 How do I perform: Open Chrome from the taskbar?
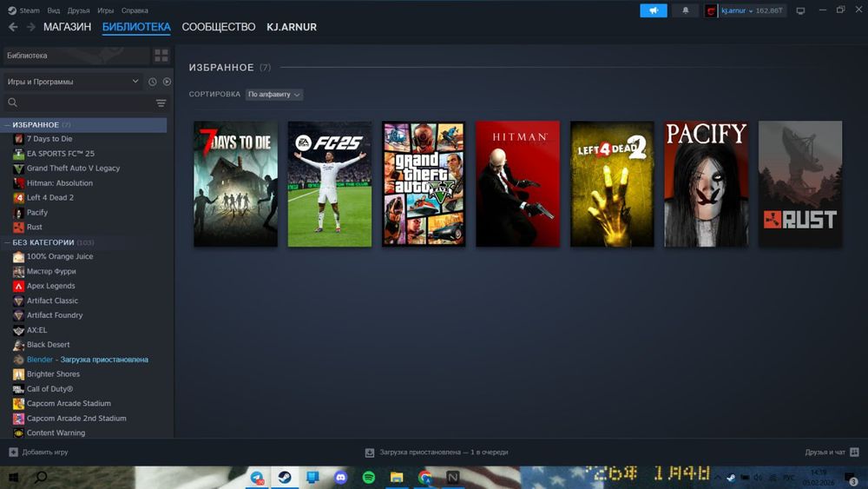click(424, 478)
